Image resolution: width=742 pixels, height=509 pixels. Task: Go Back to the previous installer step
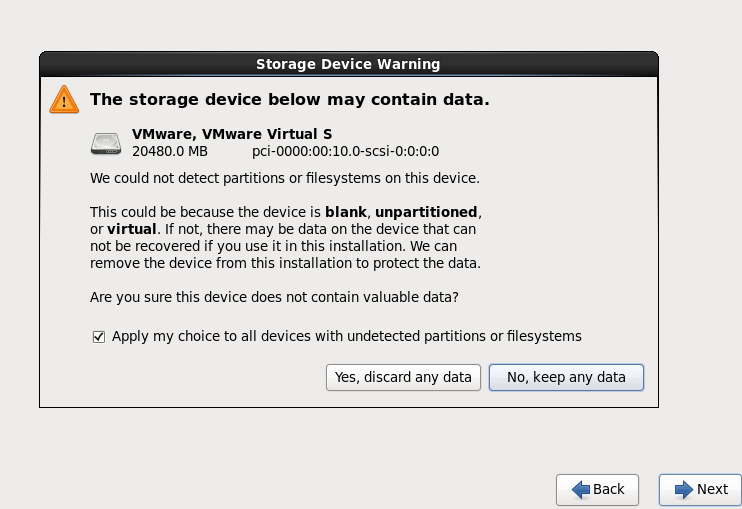[597, 490]
